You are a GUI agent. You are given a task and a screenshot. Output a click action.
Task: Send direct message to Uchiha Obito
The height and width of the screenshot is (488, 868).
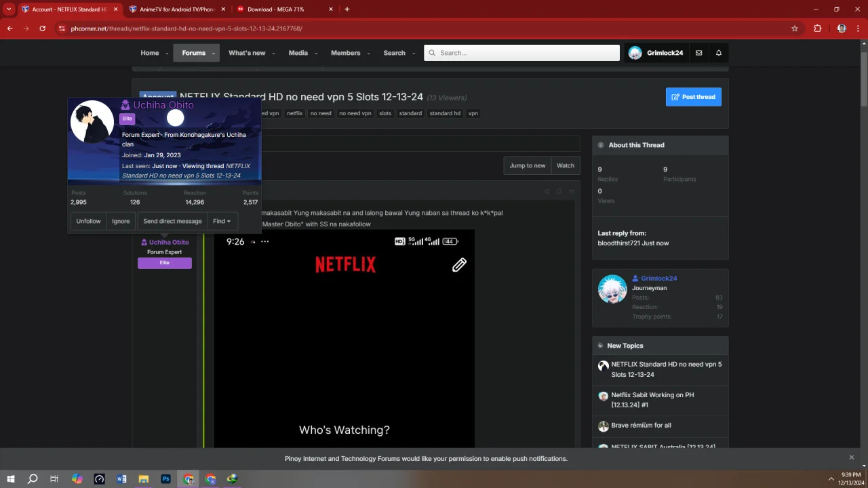point(172,221)
